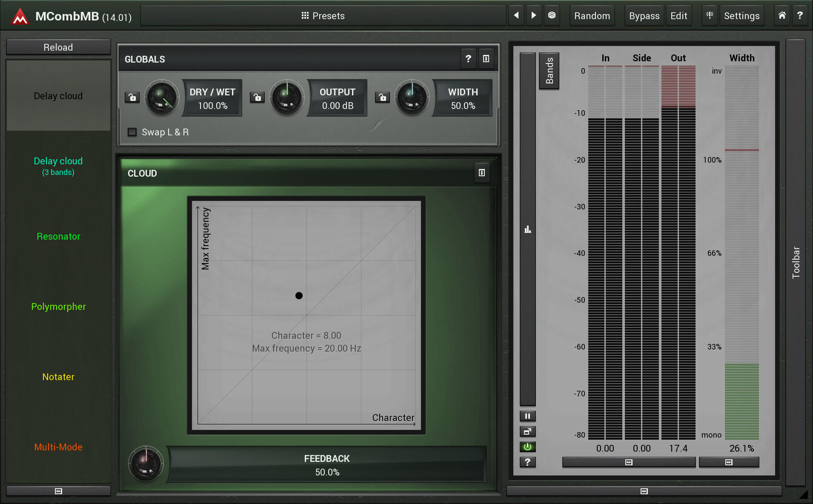Click the In level meter
Viewport: 813px width, 504px height.
[x=605, y=253]
